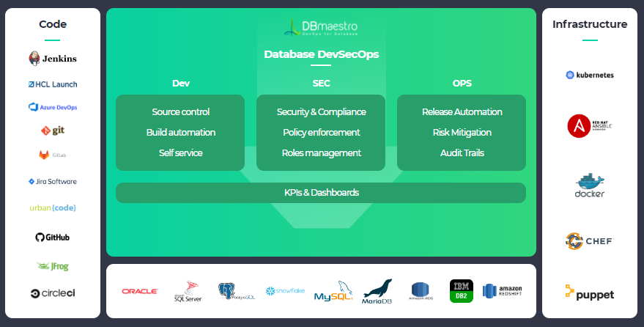
Task: Select the IBM DB2 logo
Action: tap(462, 291)
